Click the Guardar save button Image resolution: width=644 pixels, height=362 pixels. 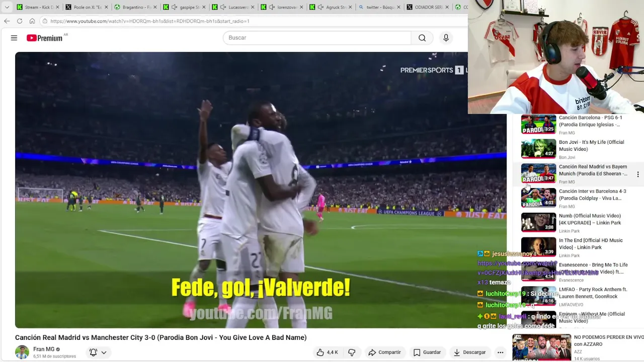coord(427,352)
